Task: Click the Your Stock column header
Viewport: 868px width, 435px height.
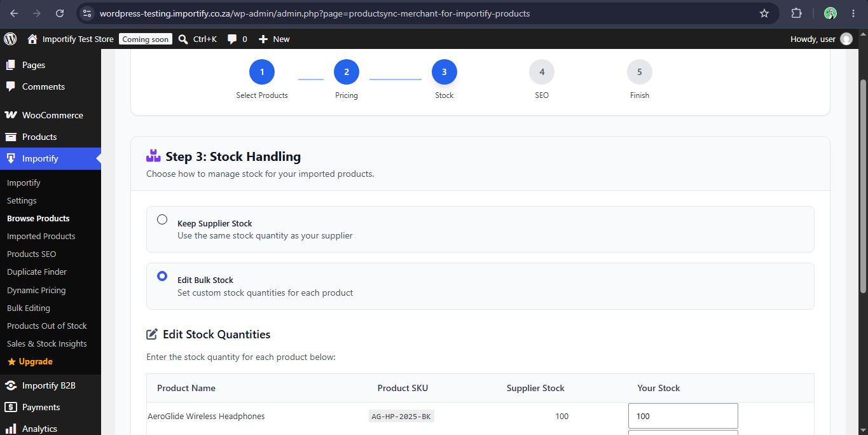Action: point(659,388)
